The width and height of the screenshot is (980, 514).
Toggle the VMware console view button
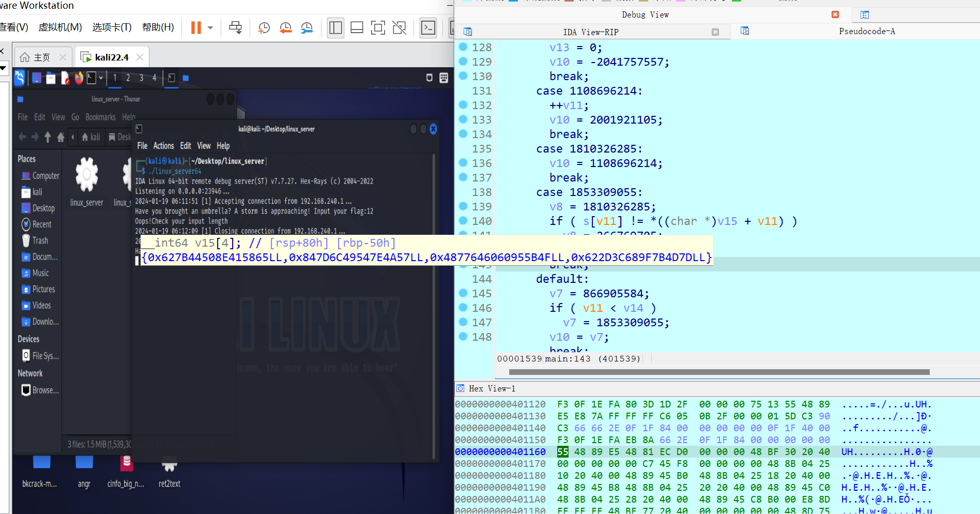click(x=428, y=28)
